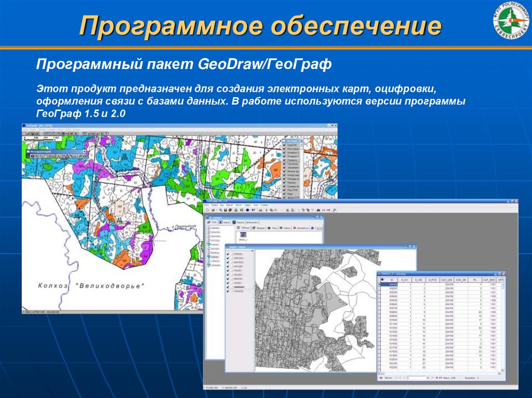Open the Файл menu in front window
This screenshot has height=398, width=532.
pos(207,205)
